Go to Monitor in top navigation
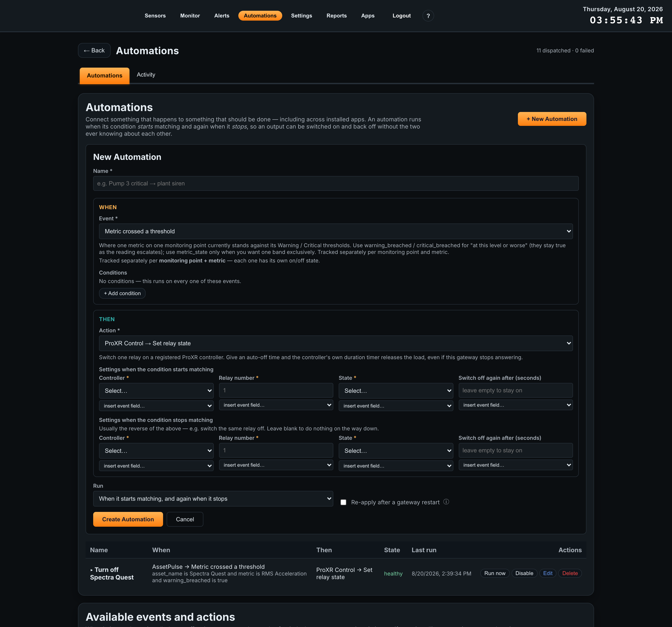The image size is (672, 627). 190,15
